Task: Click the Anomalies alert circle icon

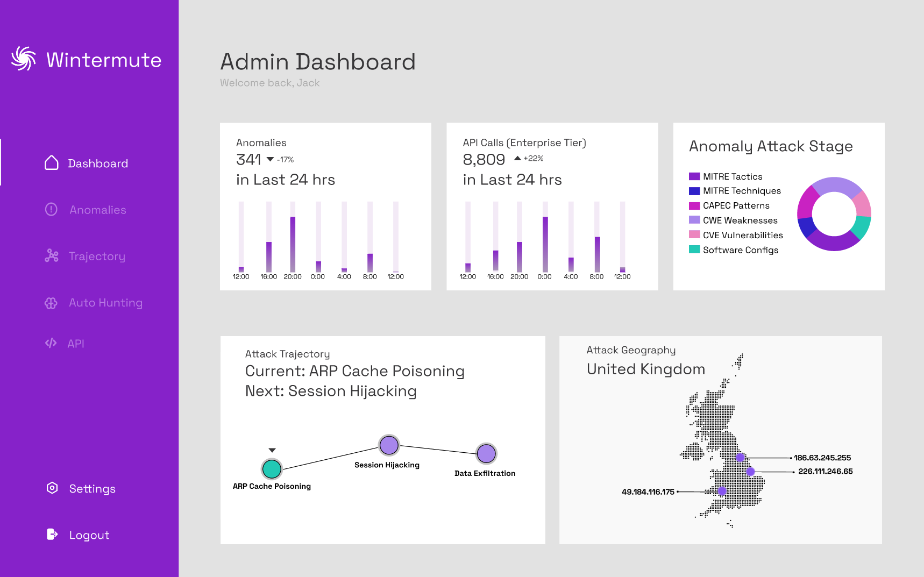Action: pos(51,209)
